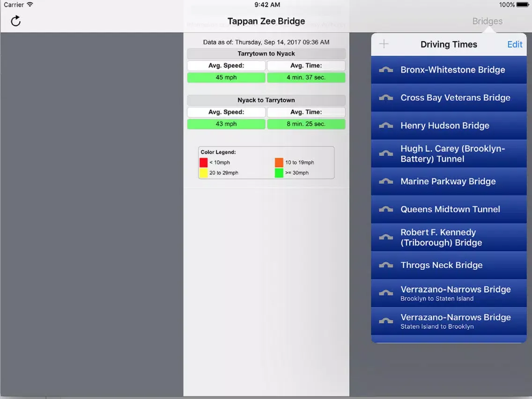The image size is (532, 399).
Task: Select Verrazano-Narrows Staten Island to Brooklyn
Action: click(449, 321)
